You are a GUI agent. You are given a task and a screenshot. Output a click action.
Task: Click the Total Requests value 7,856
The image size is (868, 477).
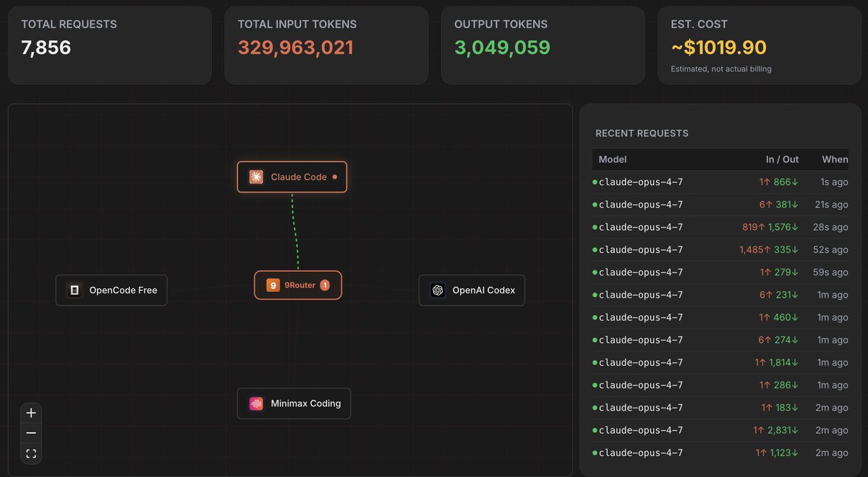[46, 48]
